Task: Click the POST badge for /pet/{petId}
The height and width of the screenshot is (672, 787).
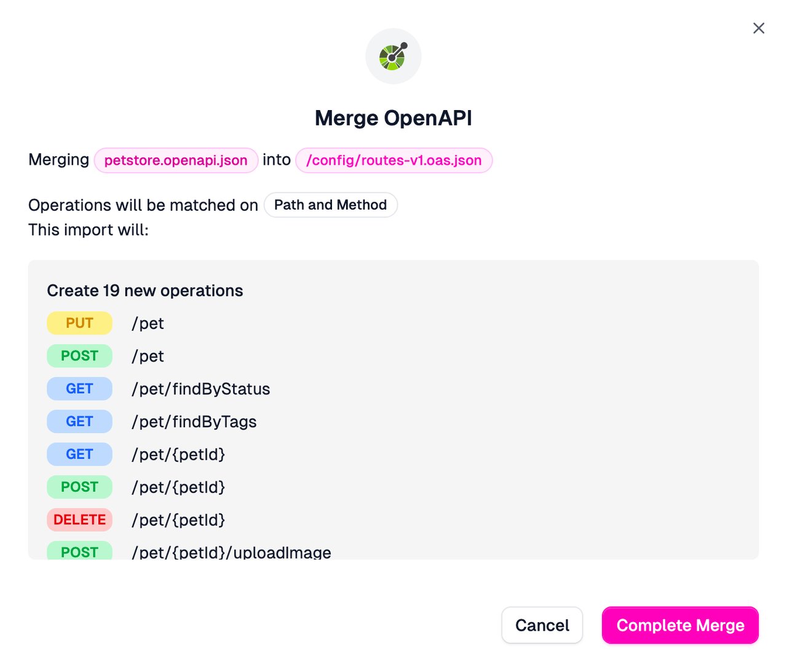Action: (x=80, y=487)
